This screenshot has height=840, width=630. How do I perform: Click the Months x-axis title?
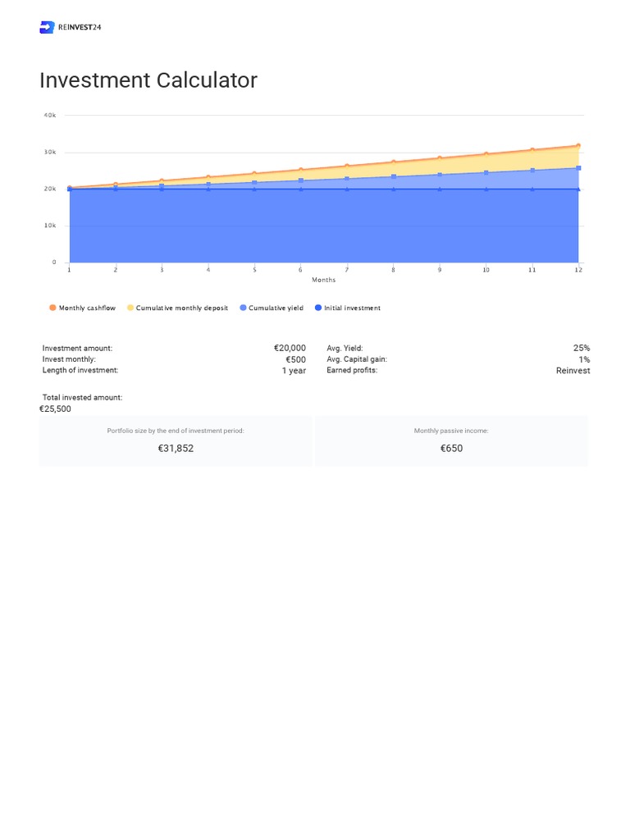pos(323,280)
